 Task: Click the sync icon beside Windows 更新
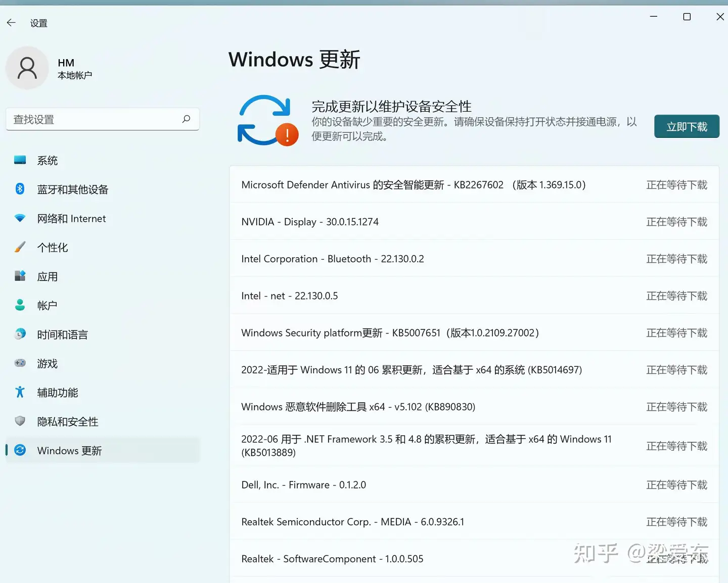click(x=20, y=450)
